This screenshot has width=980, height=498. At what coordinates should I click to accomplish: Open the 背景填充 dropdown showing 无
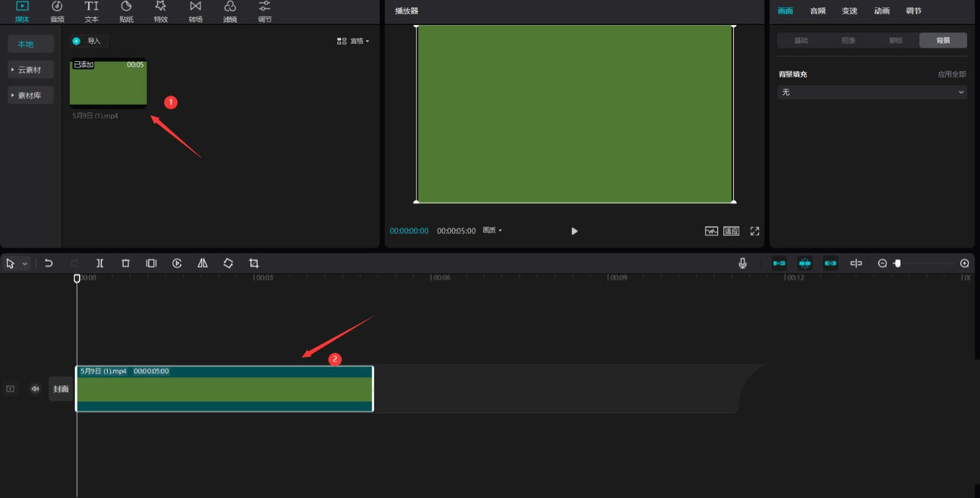(x=872, y=92)
